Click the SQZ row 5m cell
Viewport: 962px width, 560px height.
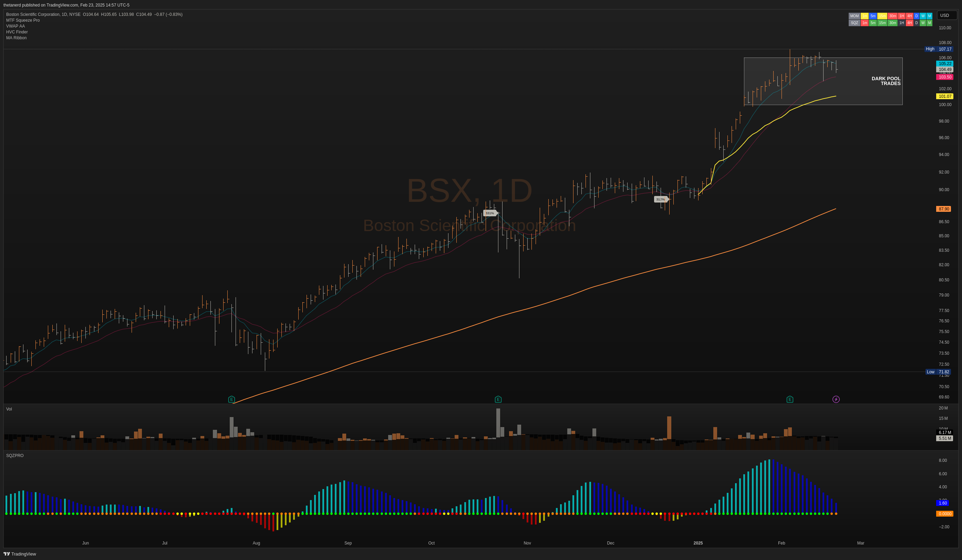click(x=873, y=23)
